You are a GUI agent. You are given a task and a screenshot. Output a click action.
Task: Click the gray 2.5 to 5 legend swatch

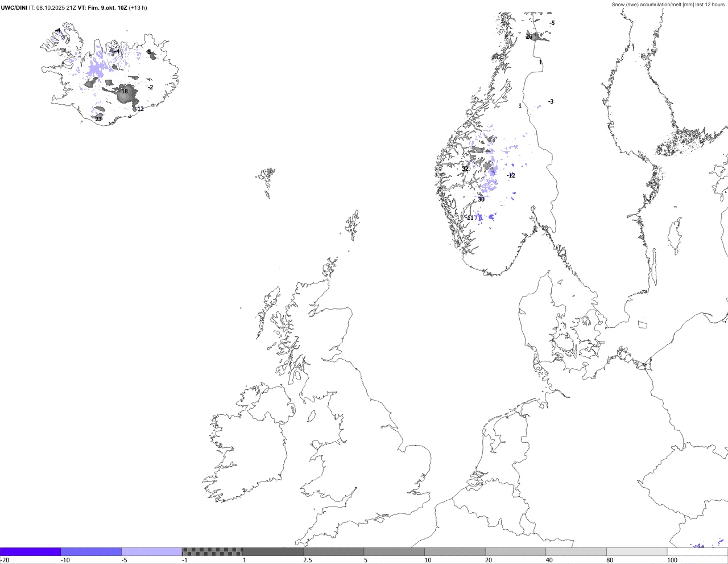(x=334, y=551)
